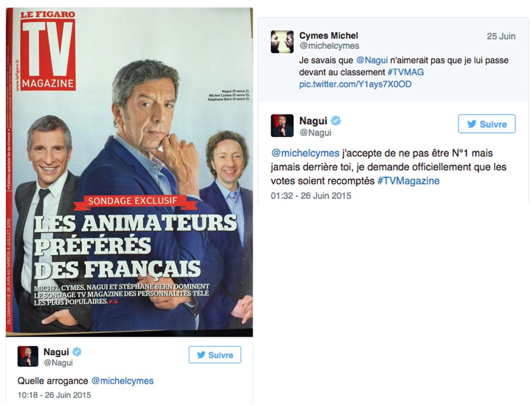Click the Cymes Michel display name
Image resolution: width=532 pixels, height=406 pixels.
(x=328, y=36)
